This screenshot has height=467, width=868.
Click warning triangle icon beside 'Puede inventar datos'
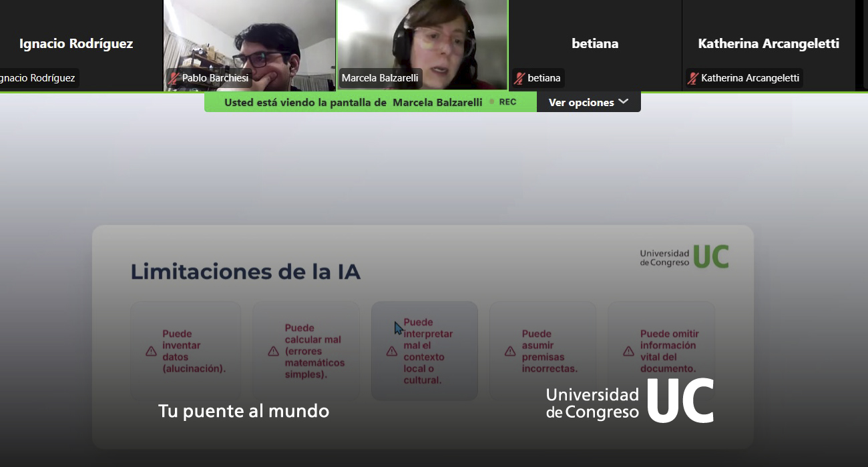coord(152,351)
